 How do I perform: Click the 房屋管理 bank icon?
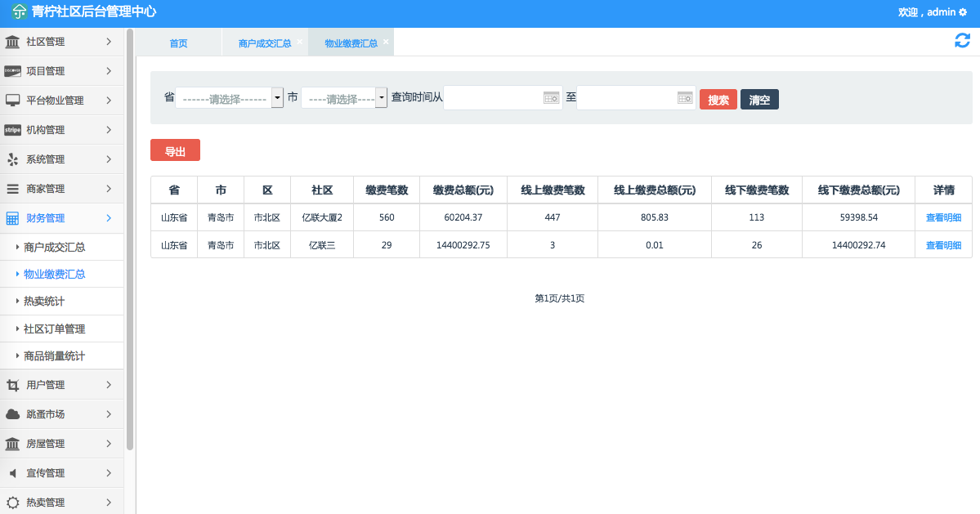pyautogui.click(x=12, y=444)
